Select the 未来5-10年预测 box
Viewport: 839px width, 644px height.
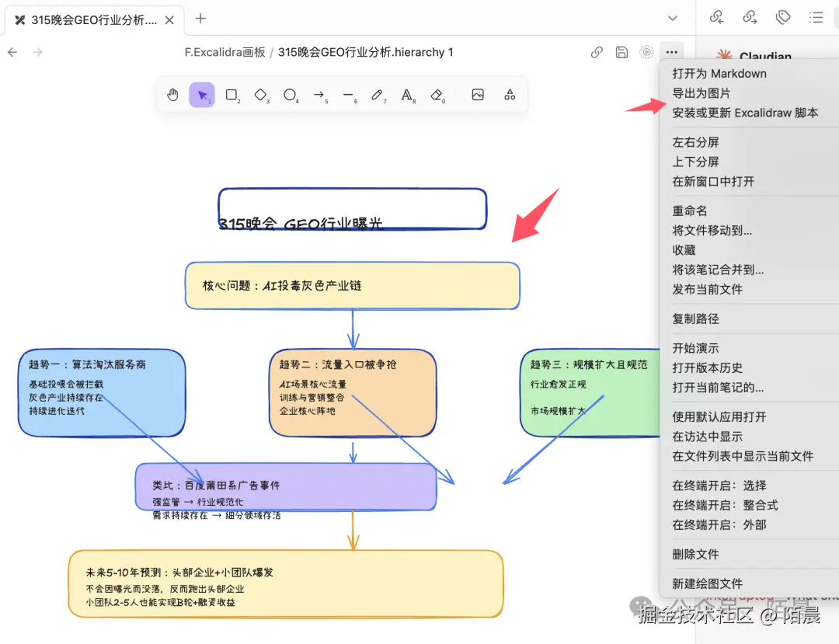(286, 584)
